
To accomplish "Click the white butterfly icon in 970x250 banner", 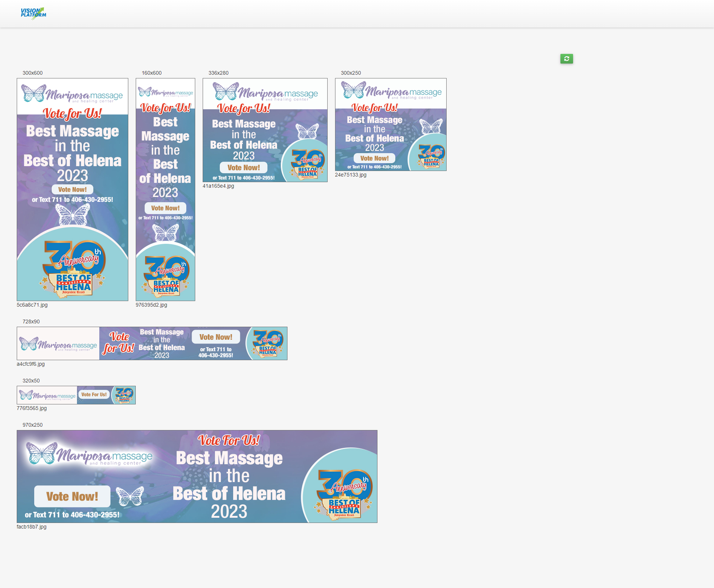I will 130,496.
